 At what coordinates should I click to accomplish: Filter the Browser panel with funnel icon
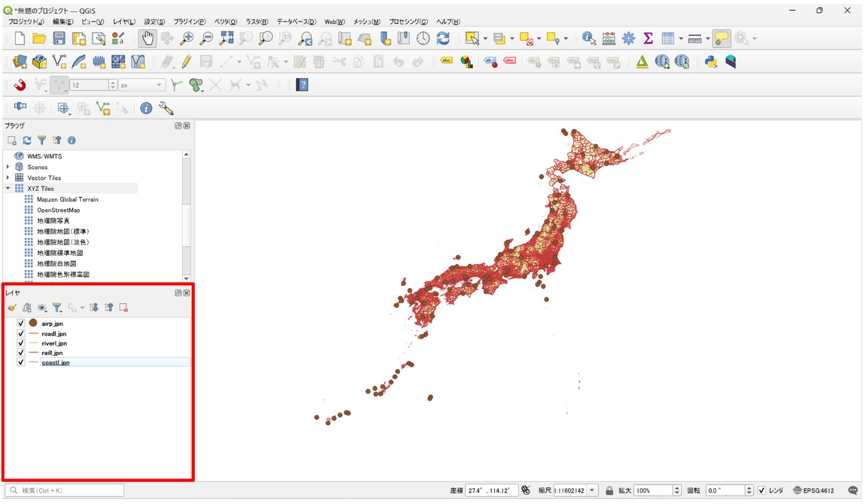[x=42, y=140]
